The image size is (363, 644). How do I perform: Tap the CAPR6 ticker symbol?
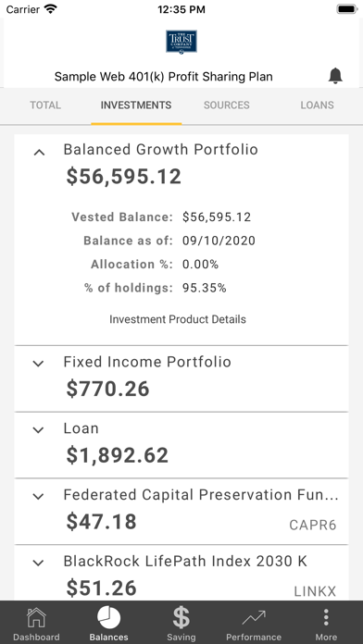tap(313, 525)
